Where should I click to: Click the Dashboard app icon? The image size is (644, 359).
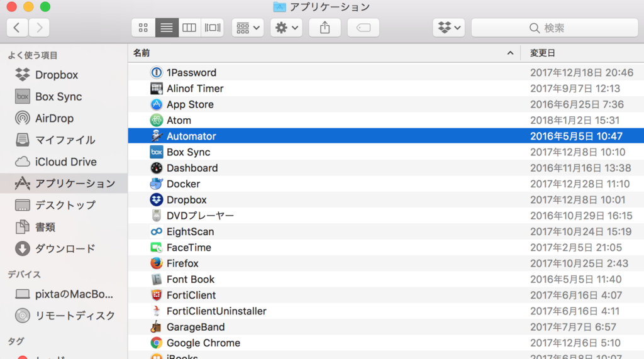click(x=156, y=168)
